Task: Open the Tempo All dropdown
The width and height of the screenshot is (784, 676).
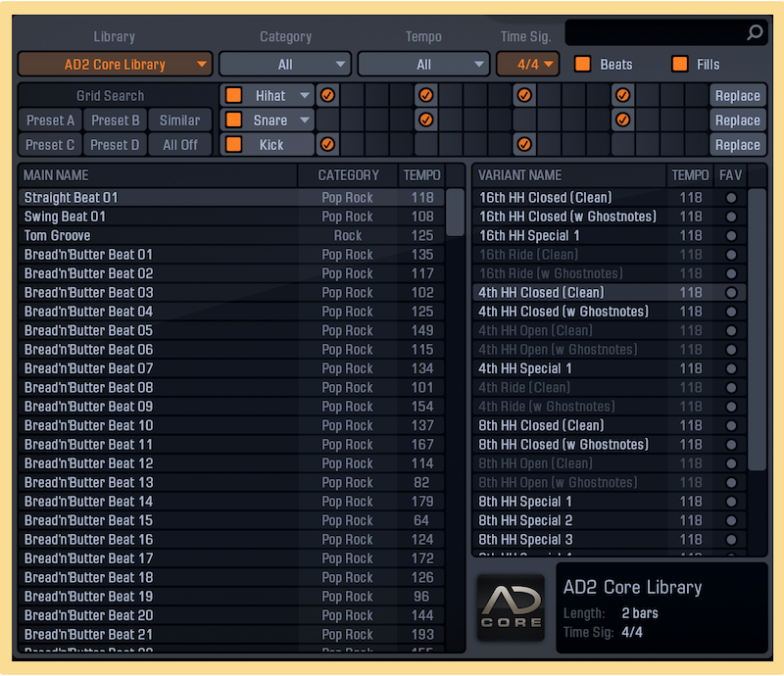Action: pos(423,64)
